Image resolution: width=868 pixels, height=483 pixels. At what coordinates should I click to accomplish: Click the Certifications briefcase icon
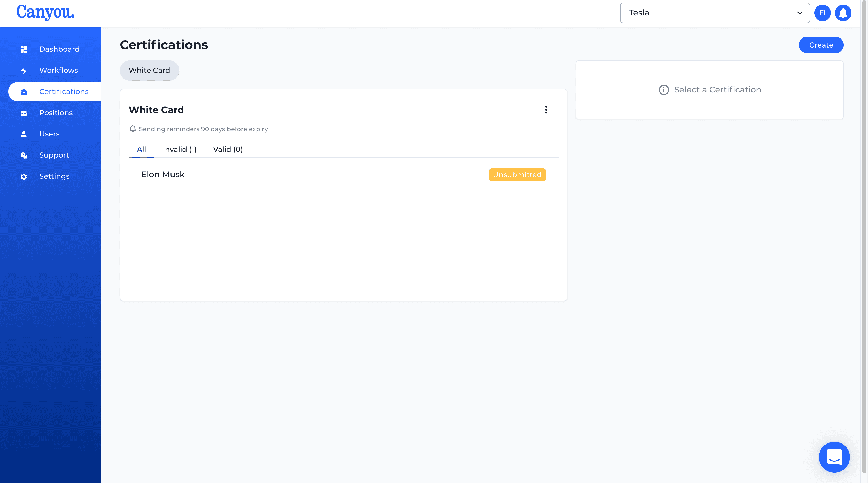[x=24, y=92]
